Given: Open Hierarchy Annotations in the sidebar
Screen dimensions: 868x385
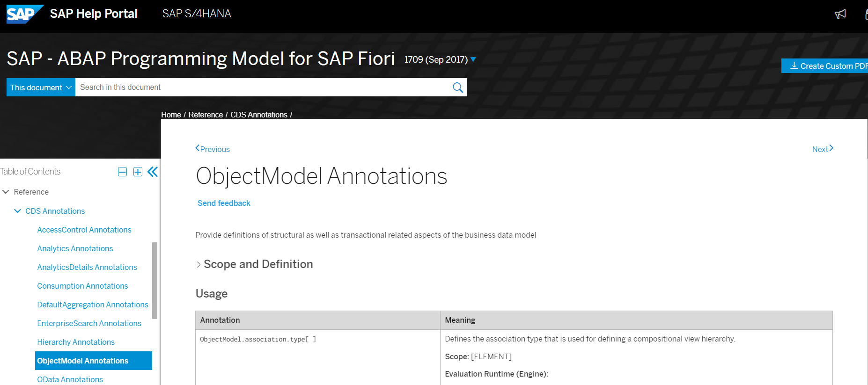Looking at the screenshot, I should point(76,342).
